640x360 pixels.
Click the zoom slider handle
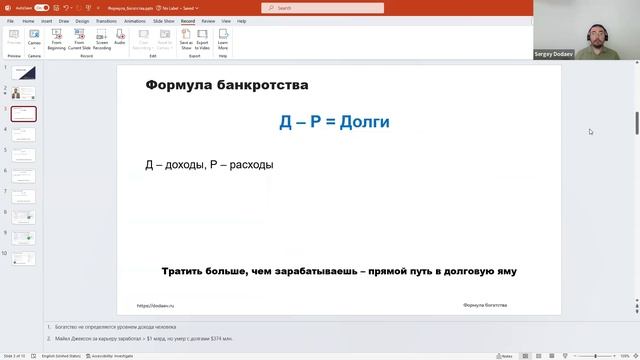pos(596,356)
